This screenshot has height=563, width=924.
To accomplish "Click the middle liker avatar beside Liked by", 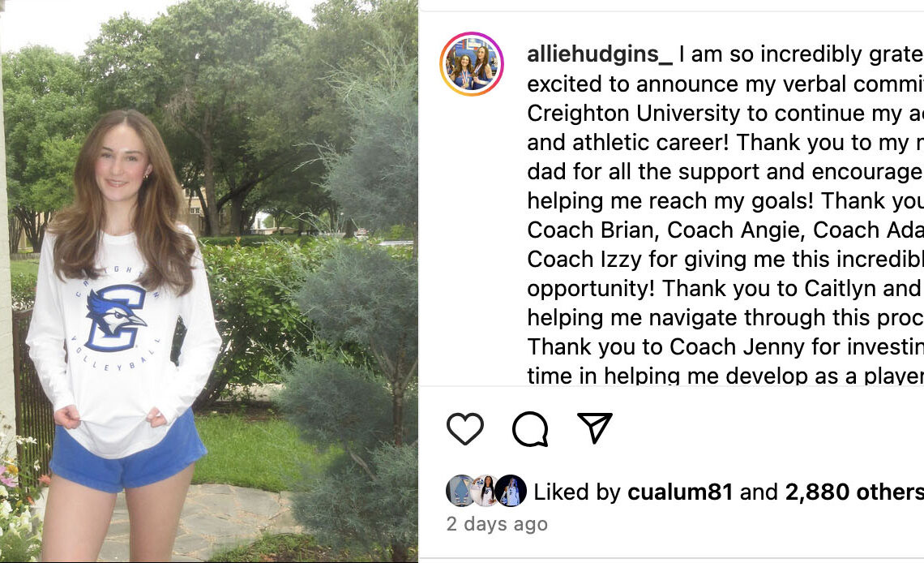I will pyautogui.click(x=486, y=491).
